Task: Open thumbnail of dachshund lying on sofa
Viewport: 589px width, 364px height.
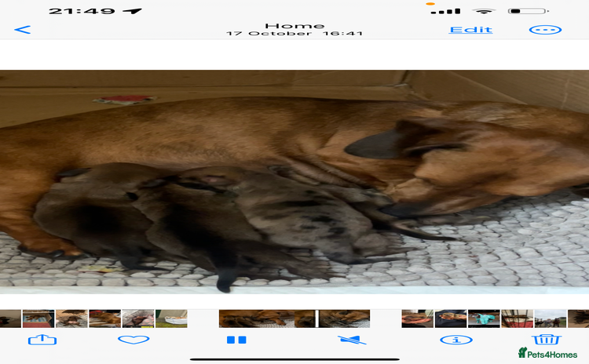Action: 104,318
